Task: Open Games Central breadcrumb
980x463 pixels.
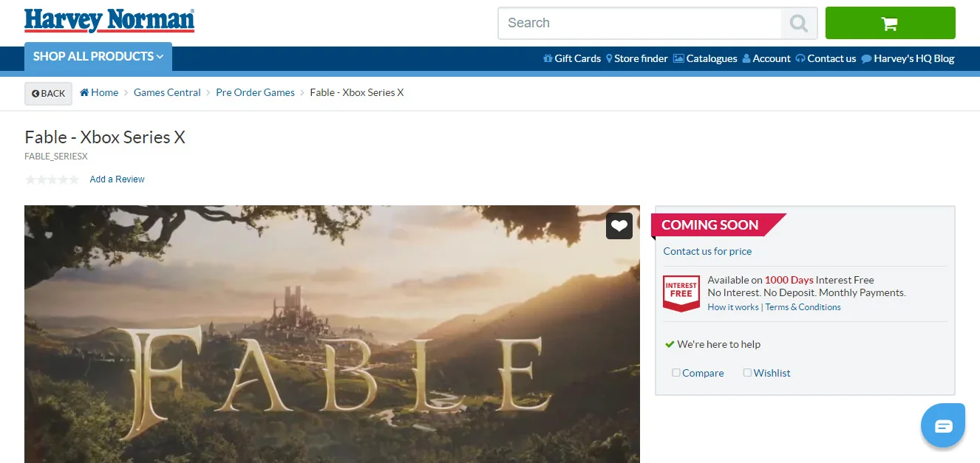Action: coord(167,92)
